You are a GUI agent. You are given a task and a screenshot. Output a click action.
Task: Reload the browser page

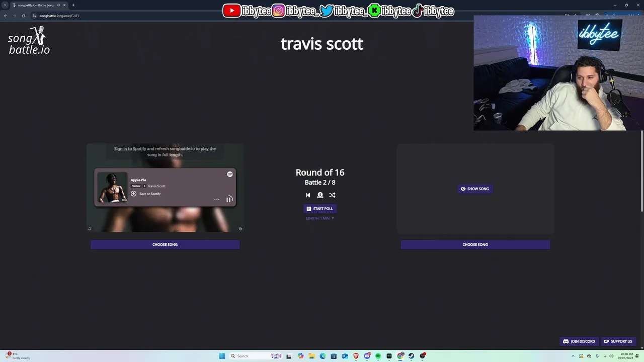pyautogui.click(x=23, y=16)
